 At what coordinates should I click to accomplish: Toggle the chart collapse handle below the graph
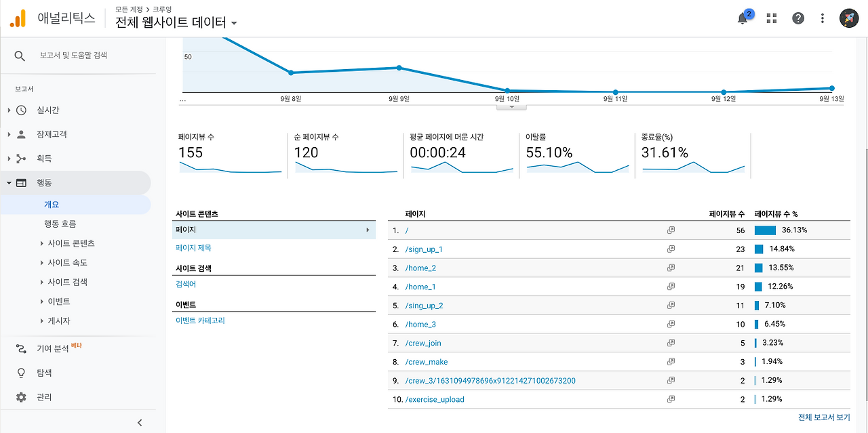click(x=512, y=106)
